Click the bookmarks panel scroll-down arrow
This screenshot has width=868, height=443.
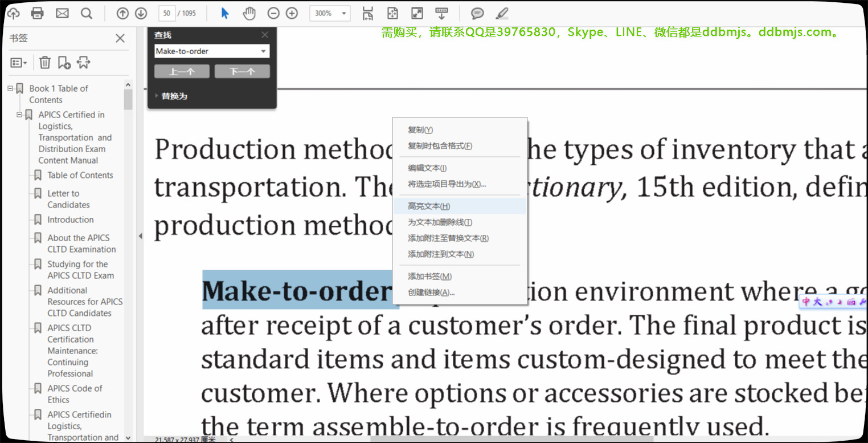[x=128, y=438]
